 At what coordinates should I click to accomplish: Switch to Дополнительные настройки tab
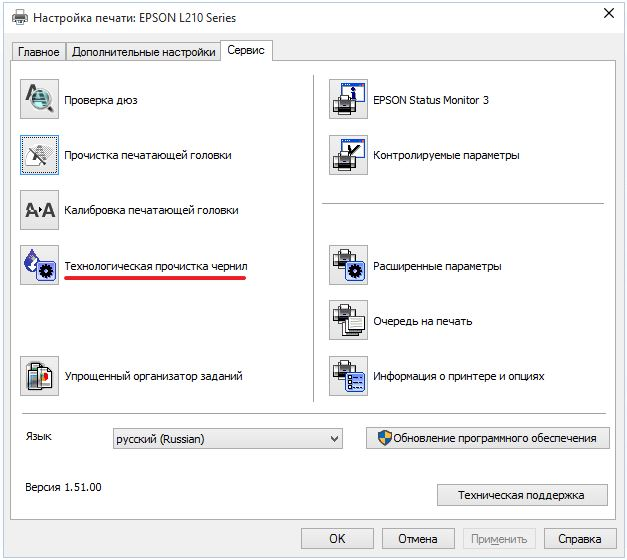pos(144,52)
